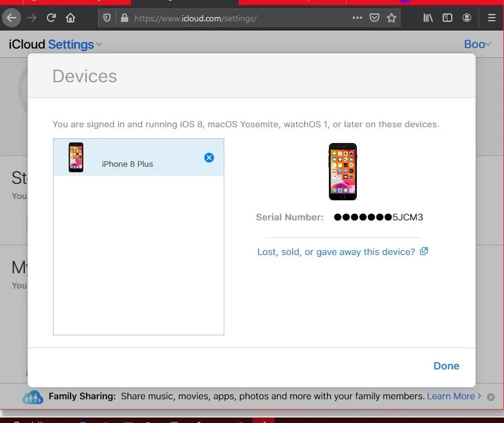This screenshot has width=504, height=423.
Task: Open the Firefox library icon
Action: pos(428,18)
